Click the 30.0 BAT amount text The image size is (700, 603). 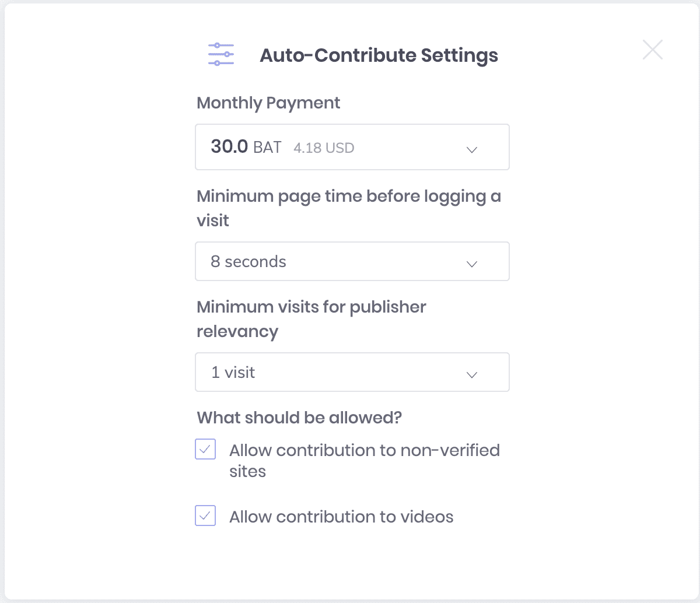[x=246, y=146]
